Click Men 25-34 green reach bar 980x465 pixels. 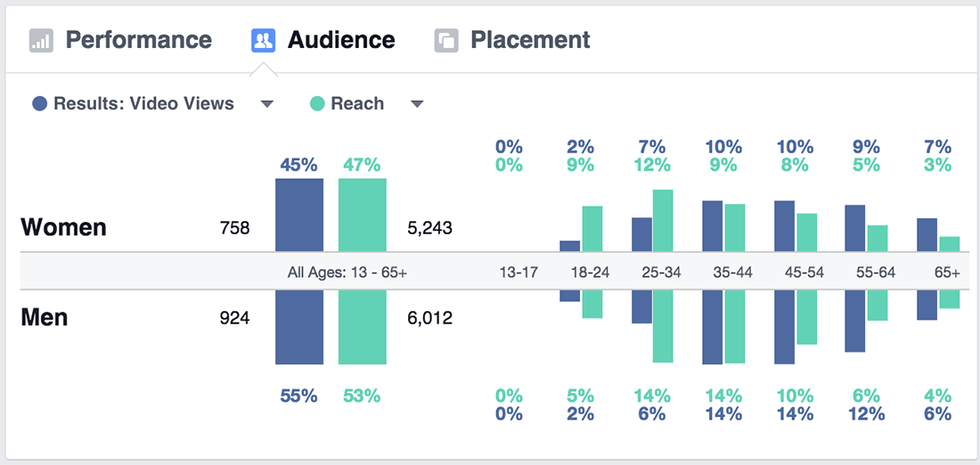point(663,326)
